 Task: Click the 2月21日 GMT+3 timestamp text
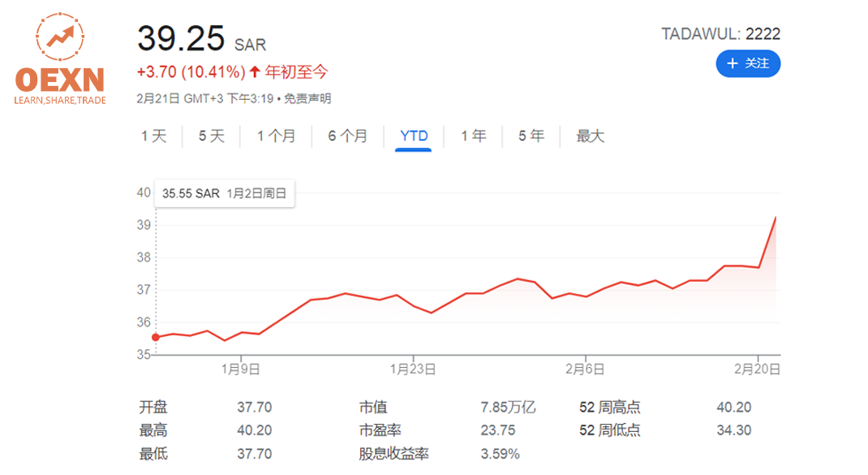click(x=205, y=99)
